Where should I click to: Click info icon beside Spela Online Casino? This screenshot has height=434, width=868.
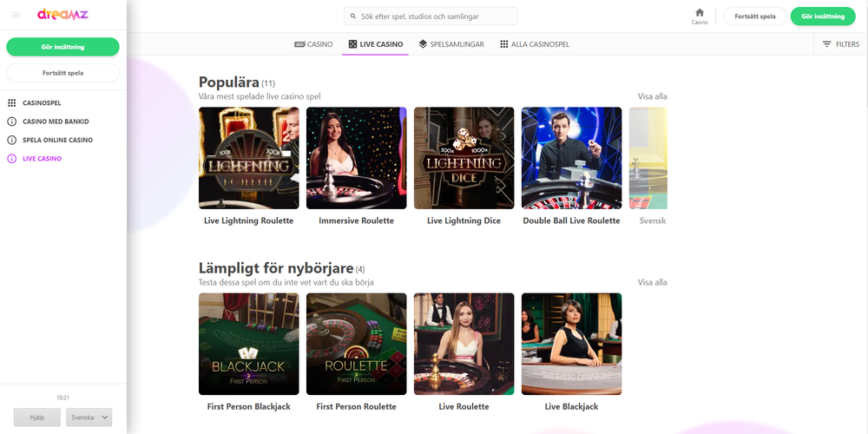tap(11, 140)
